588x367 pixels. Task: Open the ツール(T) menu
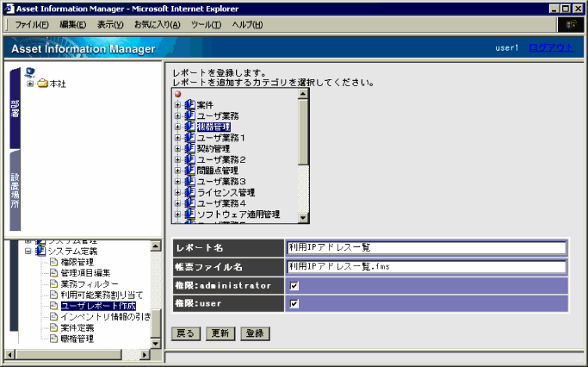pos(206,25)
